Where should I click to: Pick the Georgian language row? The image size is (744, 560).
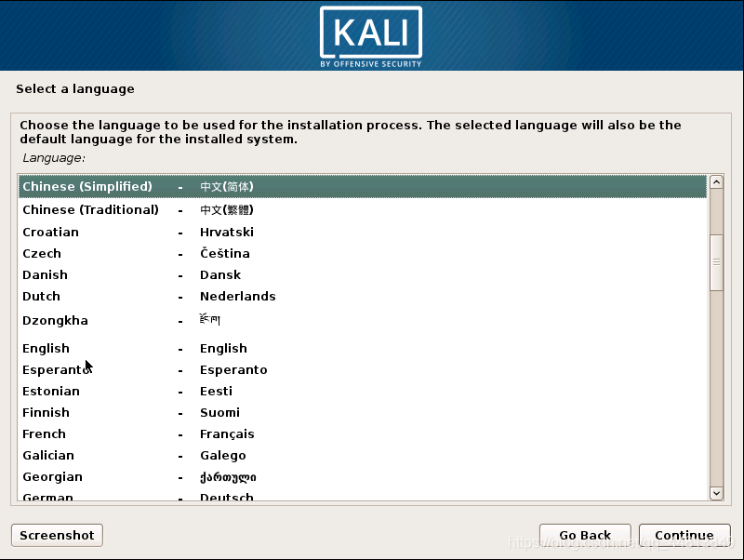[363, 476]
